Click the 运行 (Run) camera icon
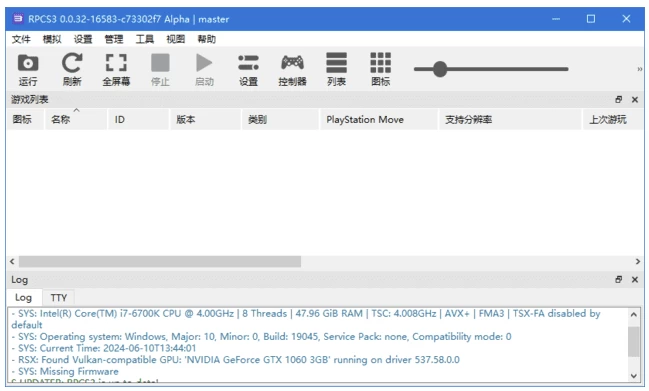 (28, 63)
